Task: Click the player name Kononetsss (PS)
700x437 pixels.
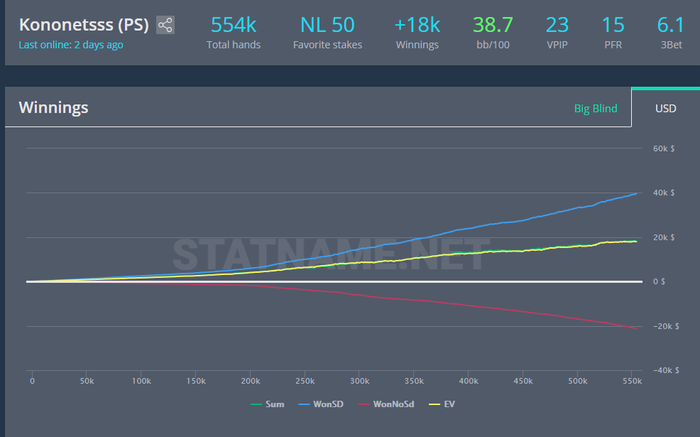Action: pyautogui.click(x=84, y=25)
